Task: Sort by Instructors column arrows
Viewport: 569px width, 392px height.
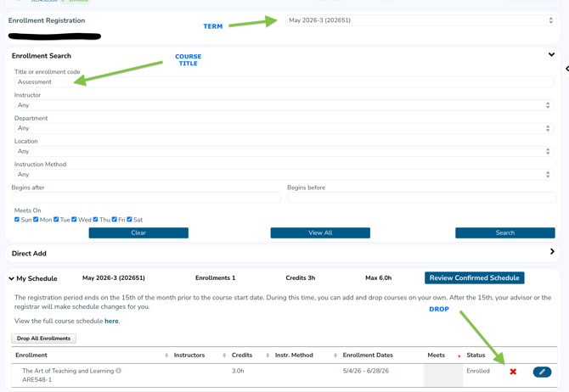Action: [x=224, y=356]
